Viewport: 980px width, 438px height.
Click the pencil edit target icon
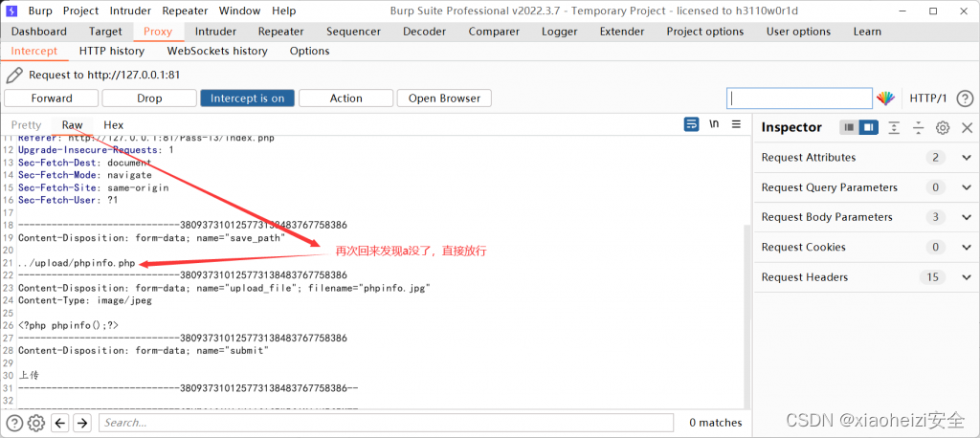click(x=13, y=76)
